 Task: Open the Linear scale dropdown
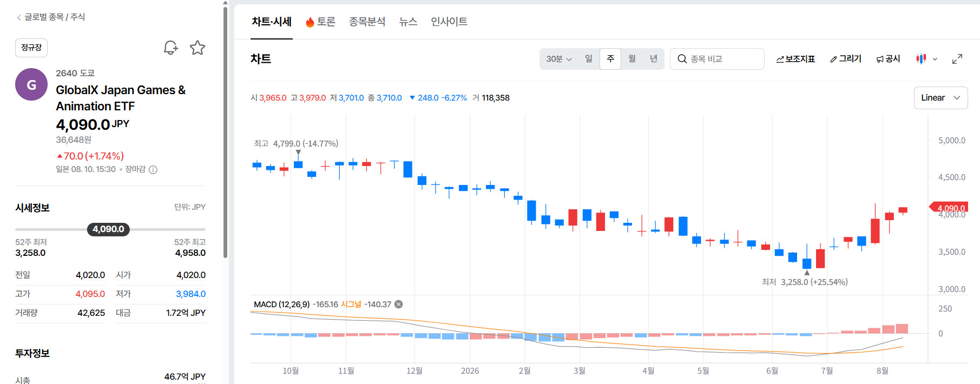(940, 98)
